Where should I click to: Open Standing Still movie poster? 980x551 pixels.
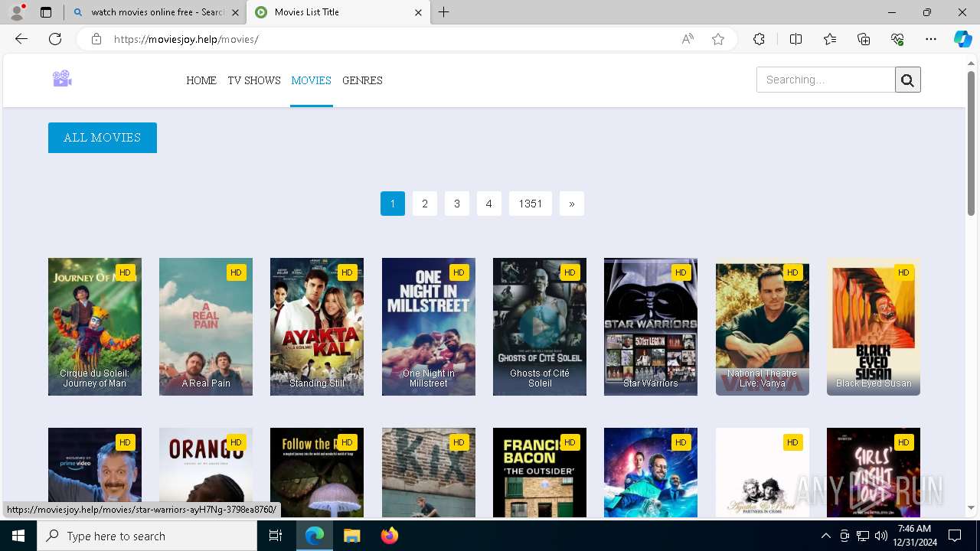pos(317,327)
